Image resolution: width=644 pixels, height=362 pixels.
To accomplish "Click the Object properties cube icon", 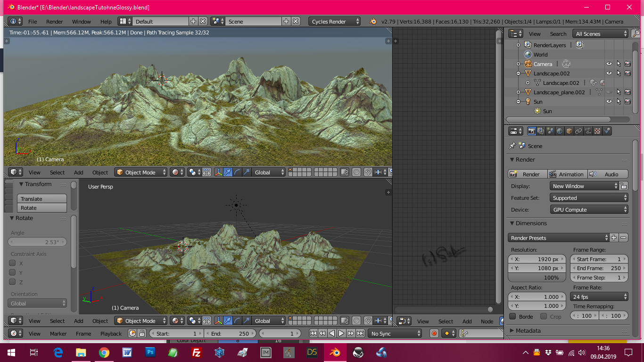I will 569,131.
